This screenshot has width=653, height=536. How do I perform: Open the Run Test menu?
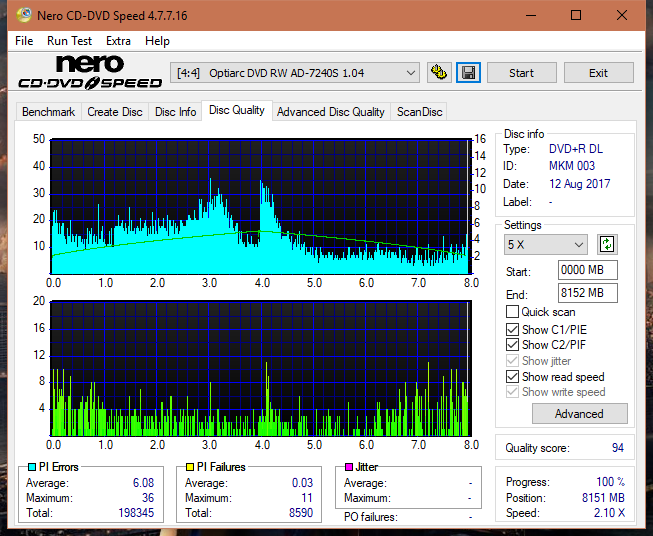tap(70, 41)
